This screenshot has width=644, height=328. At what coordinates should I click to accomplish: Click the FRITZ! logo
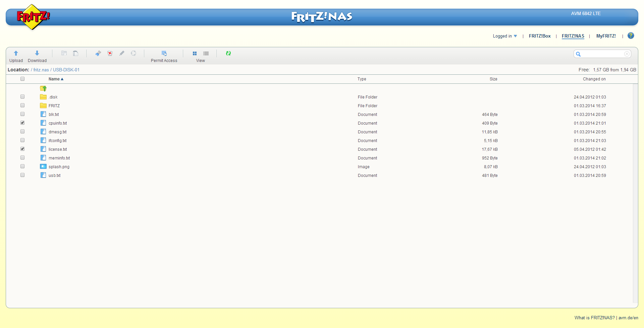click(x=33, y=17)
